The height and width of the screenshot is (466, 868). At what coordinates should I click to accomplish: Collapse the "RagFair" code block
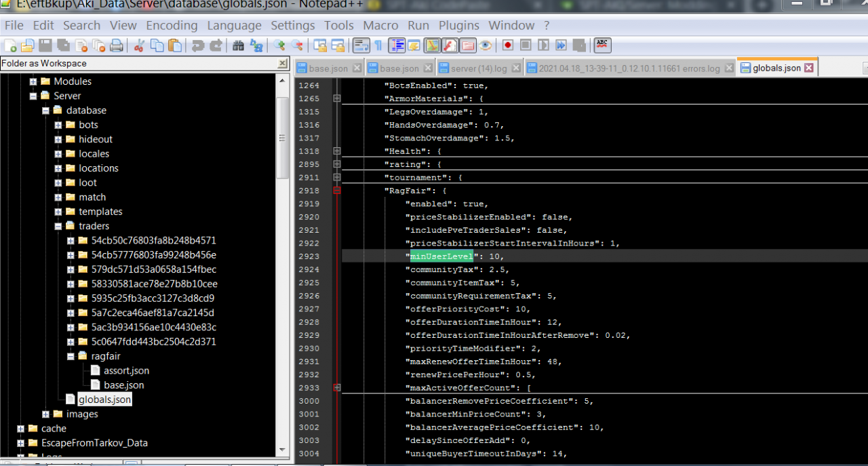(336, 191)
